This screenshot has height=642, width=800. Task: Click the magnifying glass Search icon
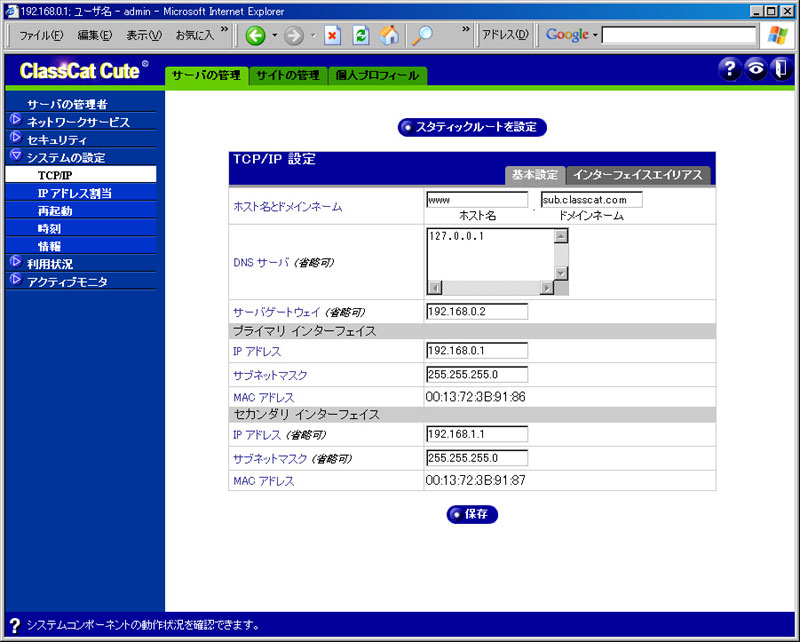[x=422, y=35]
